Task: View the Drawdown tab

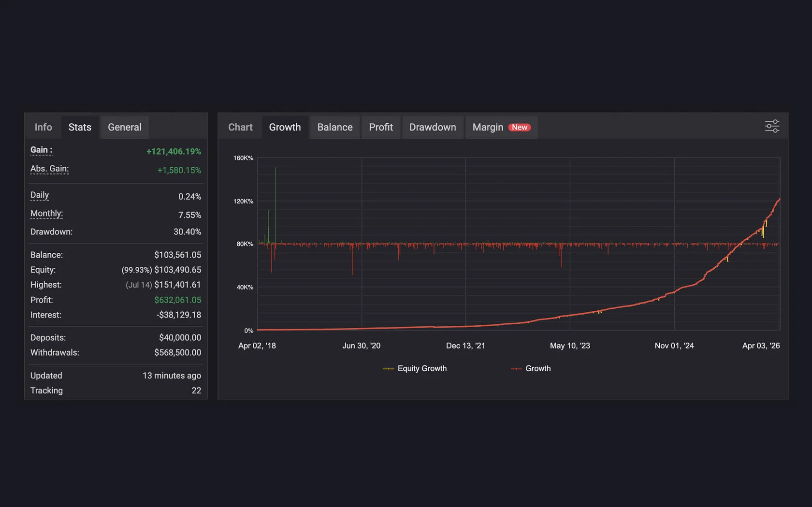Action: coord(432,127)
